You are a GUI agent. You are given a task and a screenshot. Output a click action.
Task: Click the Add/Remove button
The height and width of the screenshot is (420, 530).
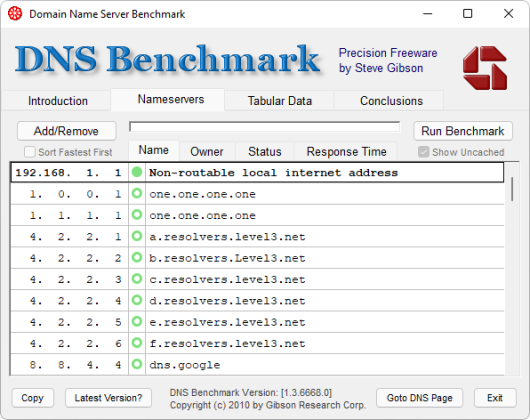pos(67,131)
